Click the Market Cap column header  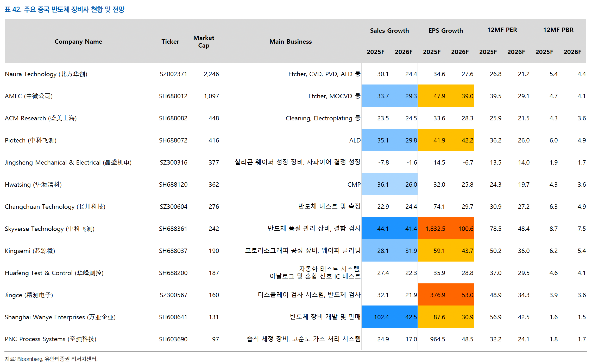204,42
